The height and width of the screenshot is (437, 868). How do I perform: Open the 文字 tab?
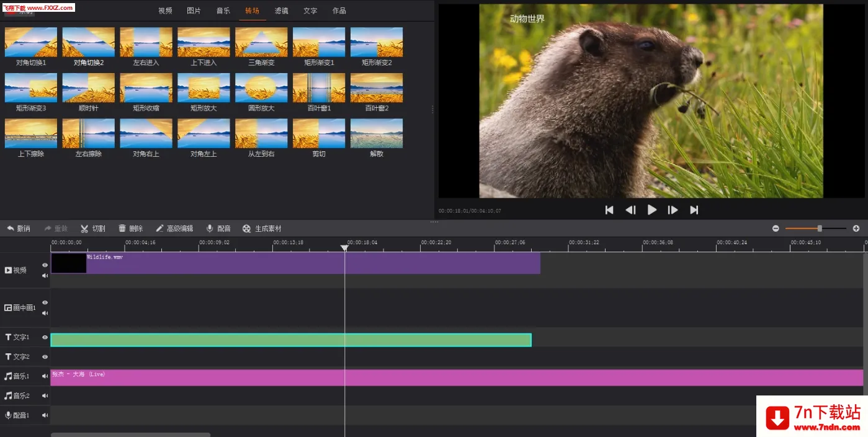[x=310, y=11]
